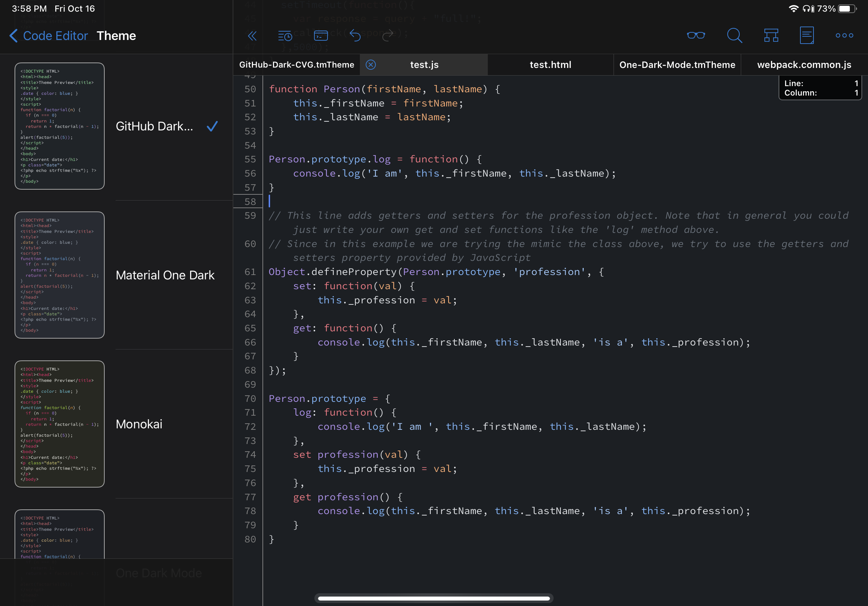Click the headphones icon in status bar

808,9
